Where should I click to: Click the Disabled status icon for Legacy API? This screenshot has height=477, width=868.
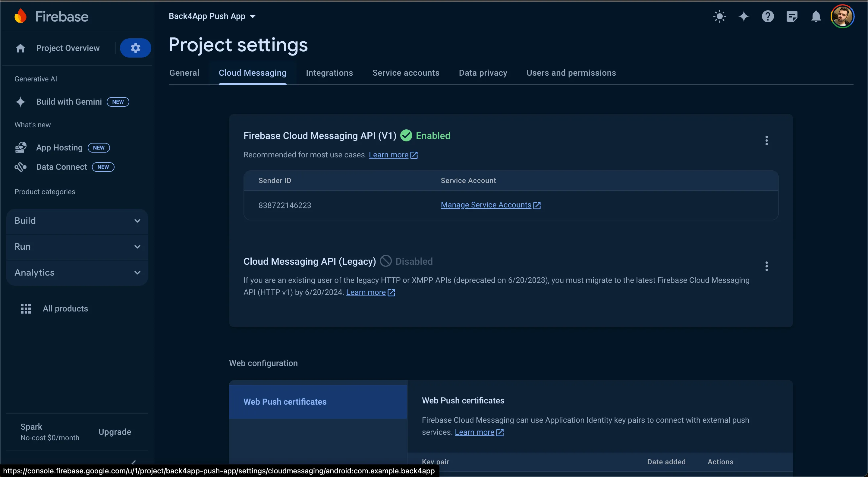tap(386, 261)
